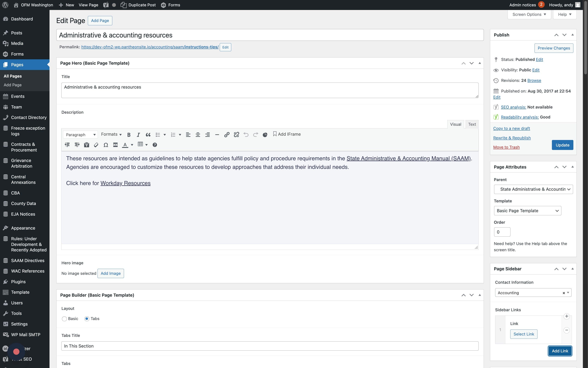Select the Tabs layout radio button
This screenshot has height=368, width=588.
click(x=87, y=319)
